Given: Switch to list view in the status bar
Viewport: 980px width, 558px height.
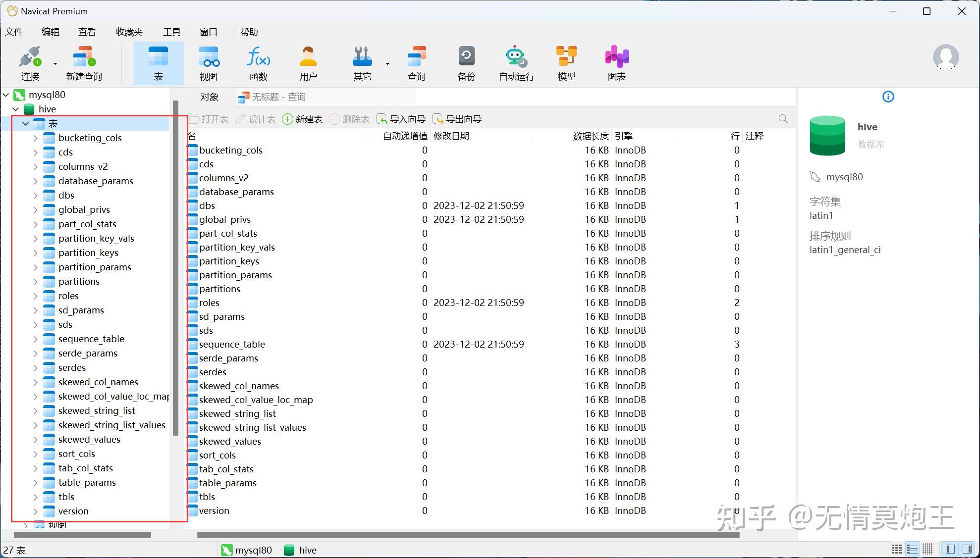Looking at the screenshot, I should [x=912, y=549].
